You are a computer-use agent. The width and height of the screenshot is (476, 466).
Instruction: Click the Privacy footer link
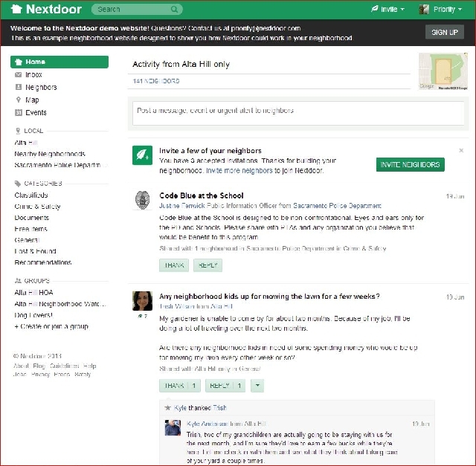point(40,375)
